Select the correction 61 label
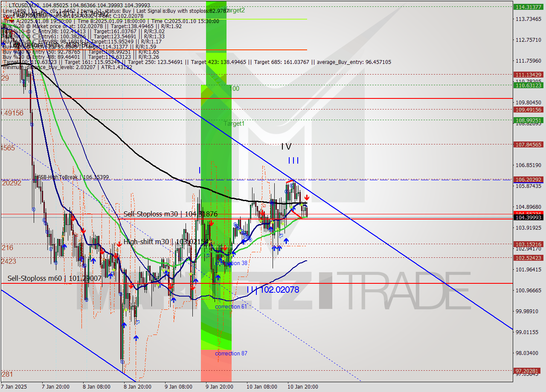The image size is (546, 392). [231, 307]
